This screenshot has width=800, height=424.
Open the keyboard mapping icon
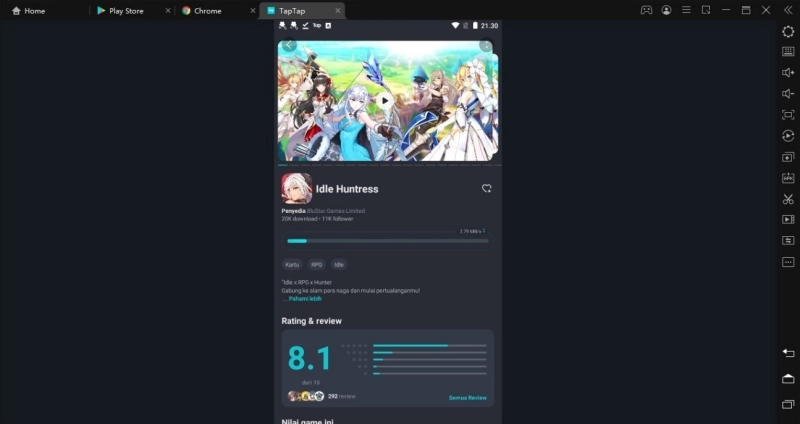pyautogui.click(x=788, y=52)
